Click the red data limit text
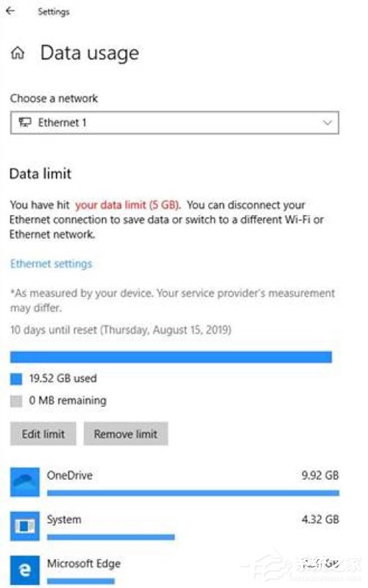 coord(128,205)
